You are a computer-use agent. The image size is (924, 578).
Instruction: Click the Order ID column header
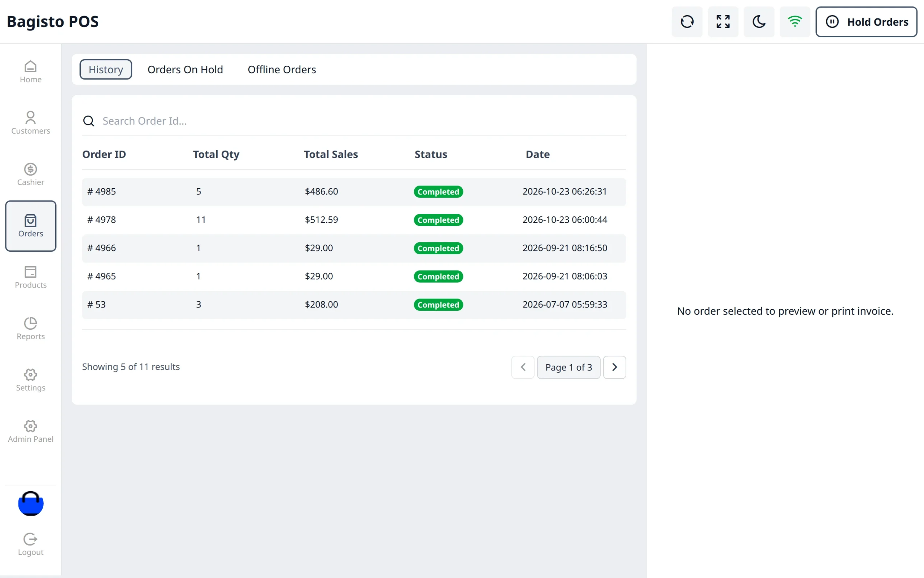tap(104, 155)
